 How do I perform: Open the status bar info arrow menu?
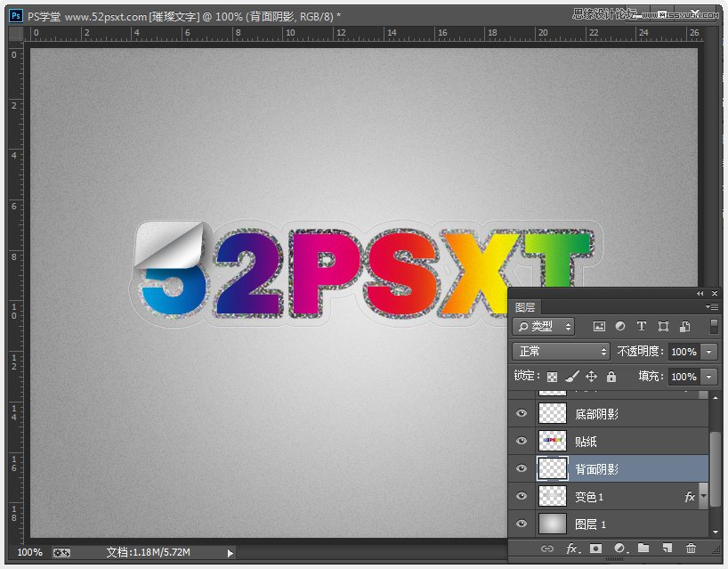(x=231, y=553)
